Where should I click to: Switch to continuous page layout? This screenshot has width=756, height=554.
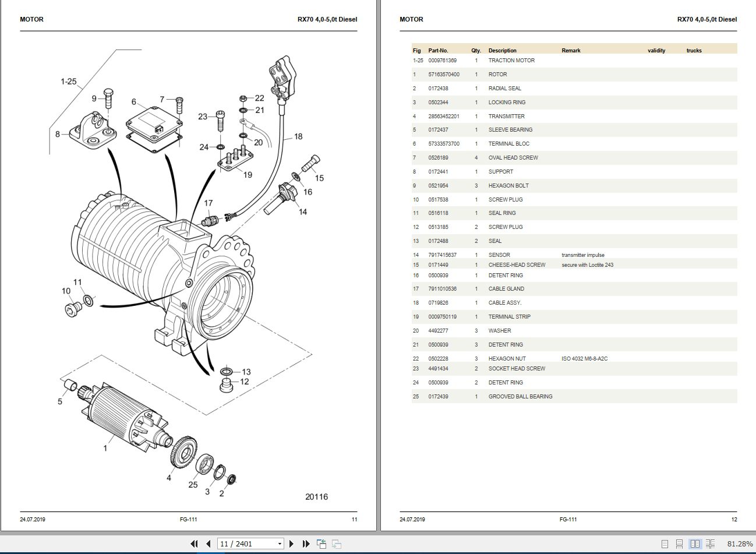point(680,544)
